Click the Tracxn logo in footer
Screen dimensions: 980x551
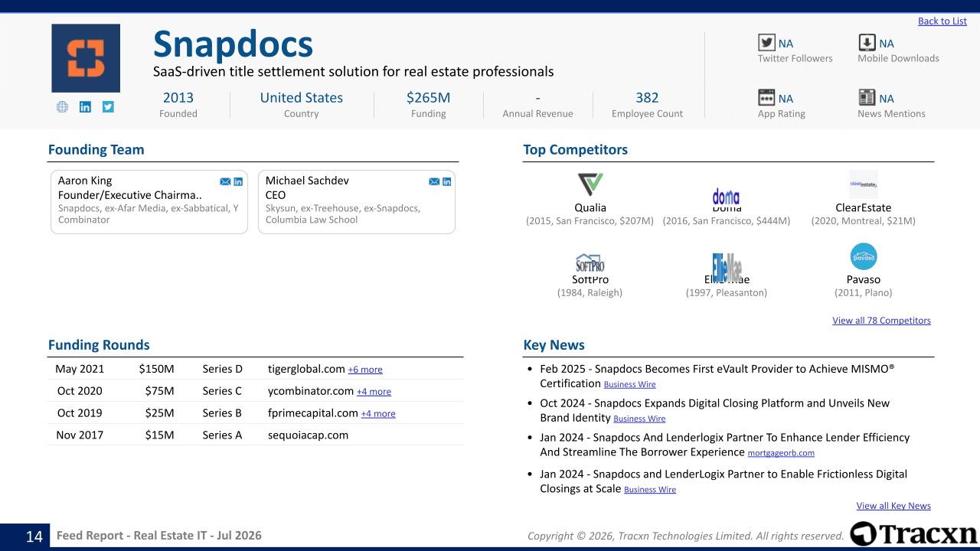(913, 533)
